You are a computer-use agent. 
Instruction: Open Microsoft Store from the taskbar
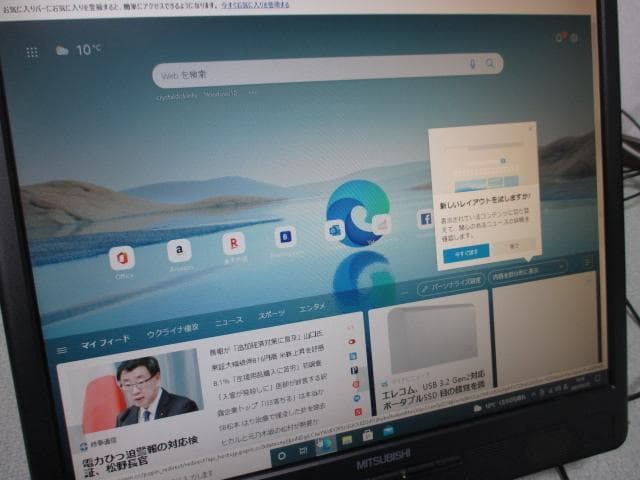[367, 436]
